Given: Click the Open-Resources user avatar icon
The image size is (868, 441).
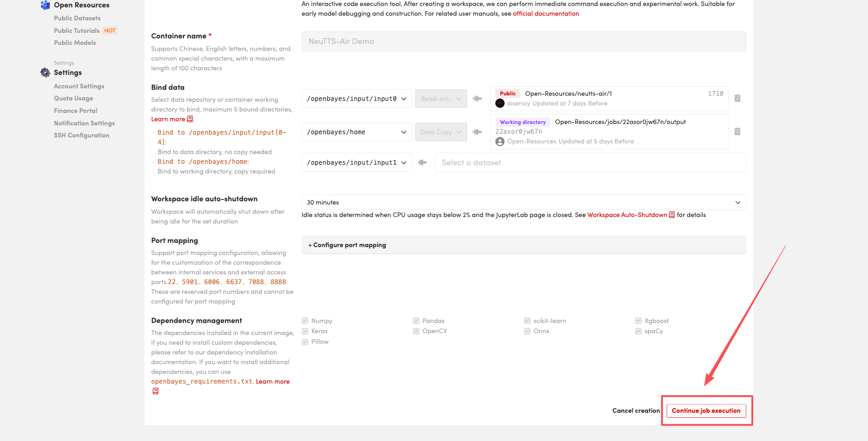Looking at the screenshot, I should point(500,142).
